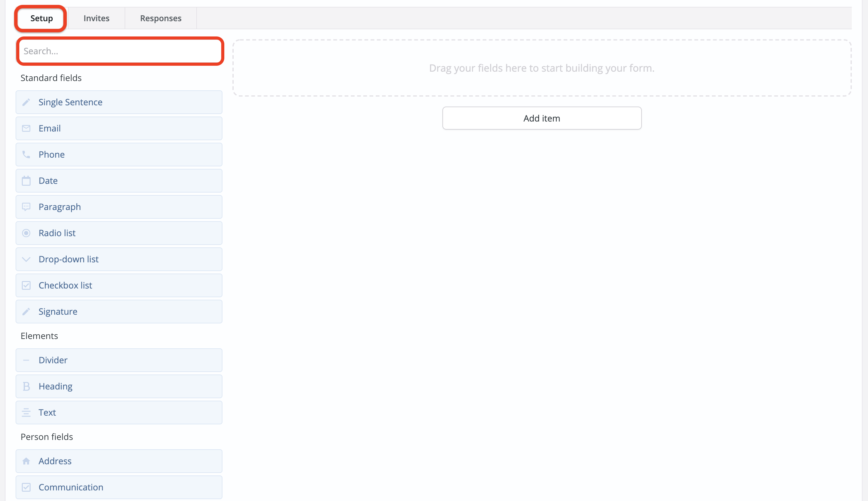Open the Drop-down list field
The height and width of the screenshot is (501, 868).
pos(119,259)
